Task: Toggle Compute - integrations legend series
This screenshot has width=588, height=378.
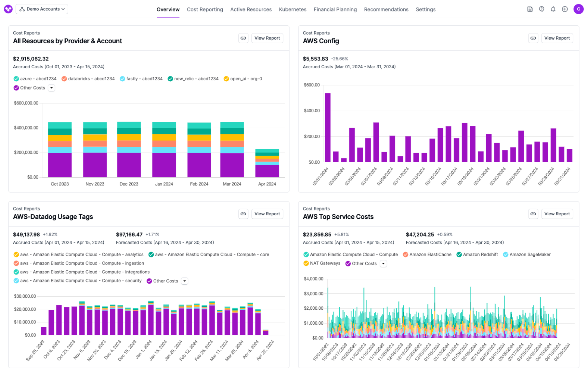Action: click(x=82, y=272)
